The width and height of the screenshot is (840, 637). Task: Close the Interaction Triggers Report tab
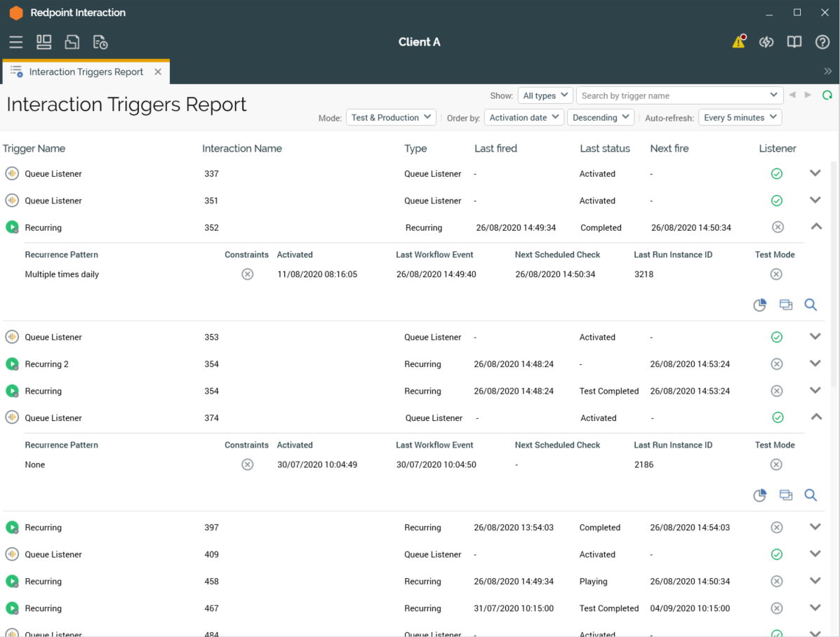pyautogui.click(x=158, y=72)
